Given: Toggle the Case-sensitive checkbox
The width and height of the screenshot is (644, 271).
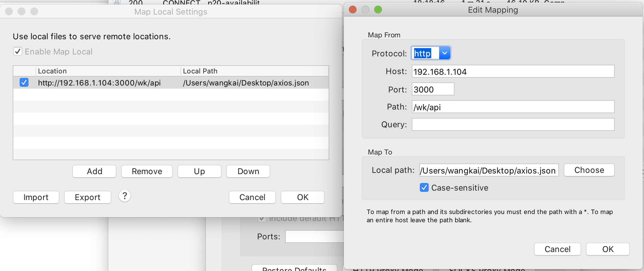Looking at the screenshot, I should click(424, 188).
